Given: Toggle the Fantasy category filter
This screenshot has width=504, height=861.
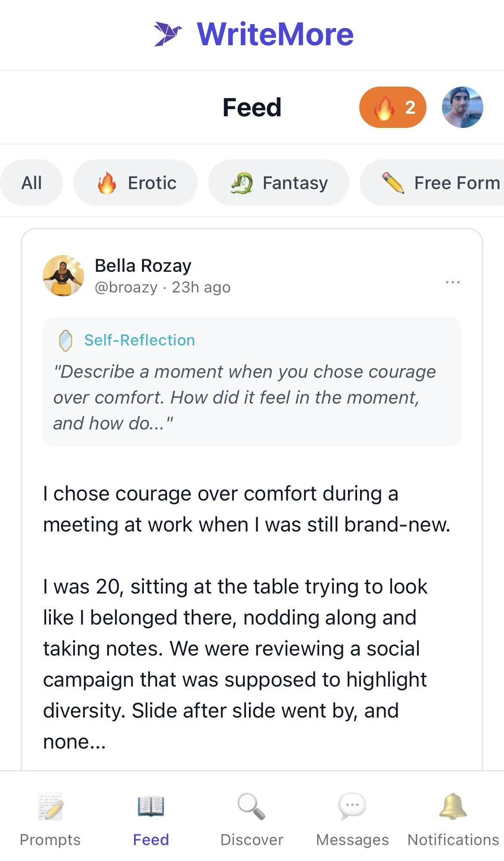Looking at the screenshot, I should pyautogui.click(x=279, y=182).
